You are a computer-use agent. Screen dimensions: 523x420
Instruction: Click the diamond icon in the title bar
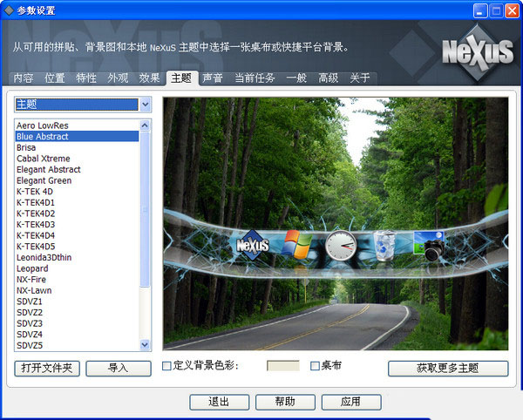click(9, 10)
